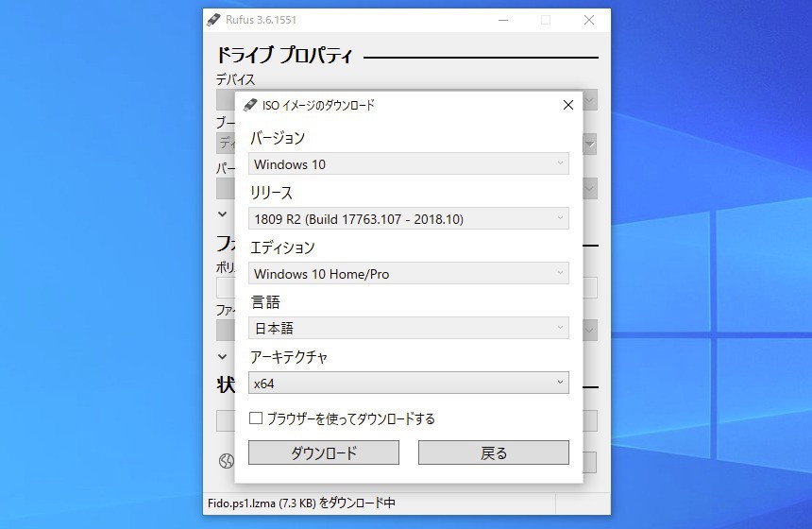Close the ISO イメージのダウンロード dialog
Viewport: 812px width, 529px height.
[x=568, y=105]
